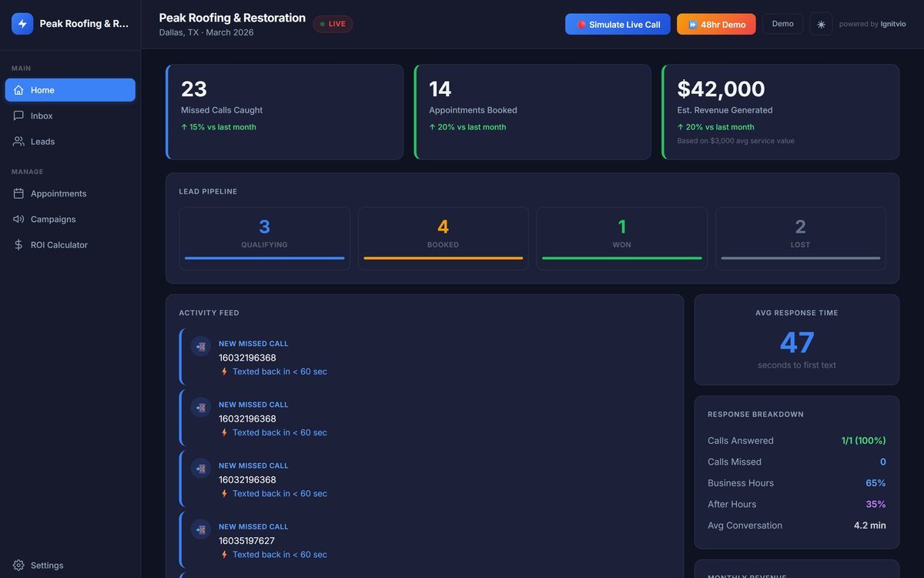This screenshot has width=924, height=578.
Task: Click the Missed Calls Caught stat card
Action: point(284,112)
